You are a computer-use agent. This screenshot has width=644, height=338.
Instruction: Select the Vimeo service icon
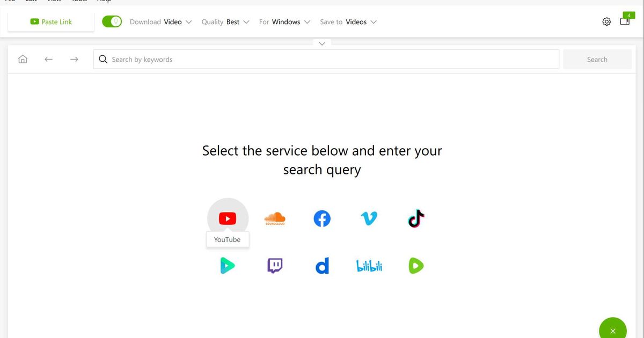[369, 218]
